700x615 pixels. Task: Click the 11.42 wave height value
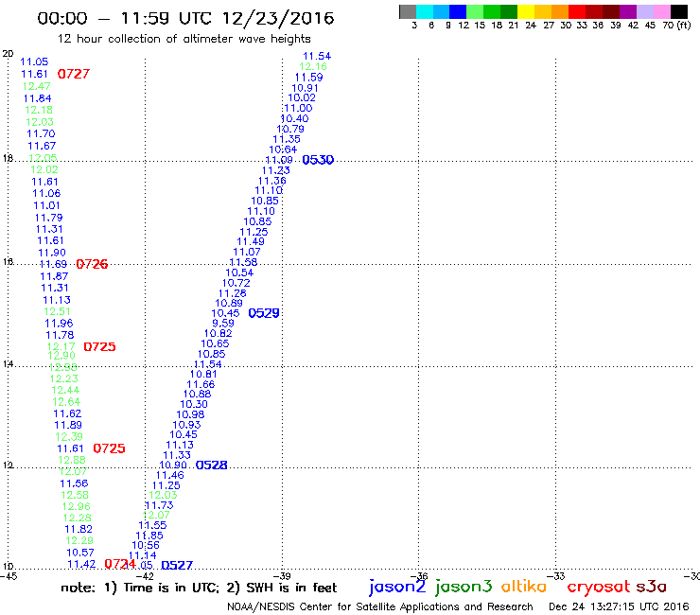[81, 564]
